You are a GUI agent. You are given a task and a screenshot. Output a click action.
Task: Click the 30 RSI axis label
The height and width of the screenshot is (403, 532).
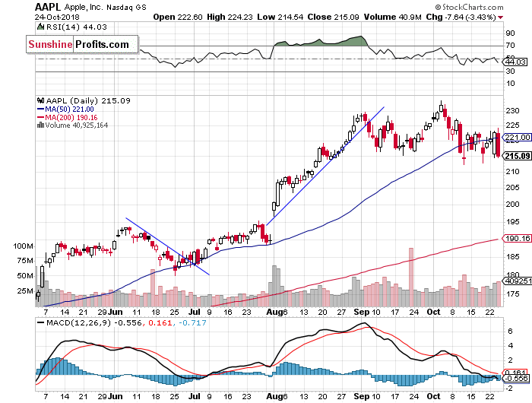tap(510, 71)
